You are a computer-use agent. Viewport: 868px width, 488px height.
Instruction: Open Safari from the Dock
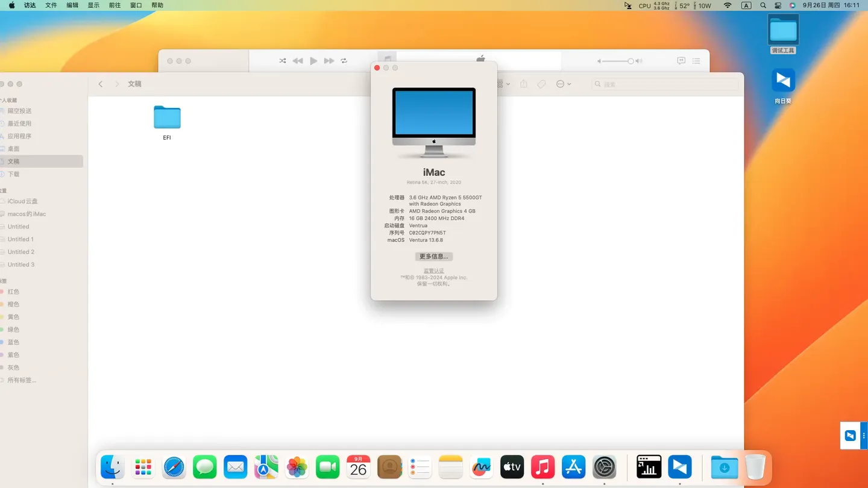pos(174,467)
